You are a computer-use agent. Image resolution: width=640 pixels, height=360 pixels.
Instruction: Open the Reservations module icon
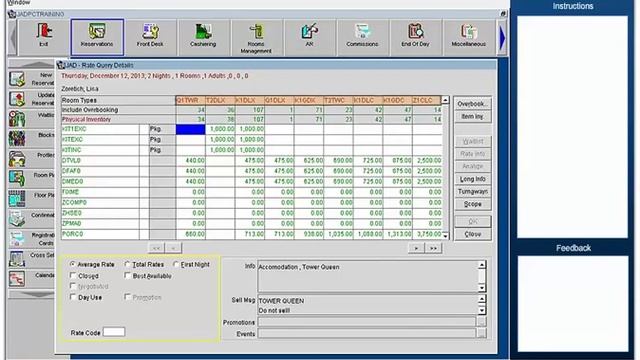(x=97, y=37)
